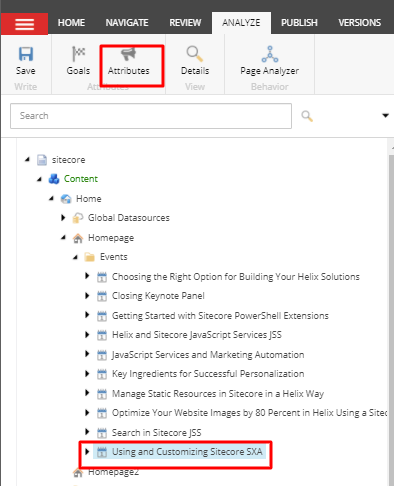Select Getting Started with Sitecore PowerShell Extensions
Screen dimensions: 394x486
220,316
